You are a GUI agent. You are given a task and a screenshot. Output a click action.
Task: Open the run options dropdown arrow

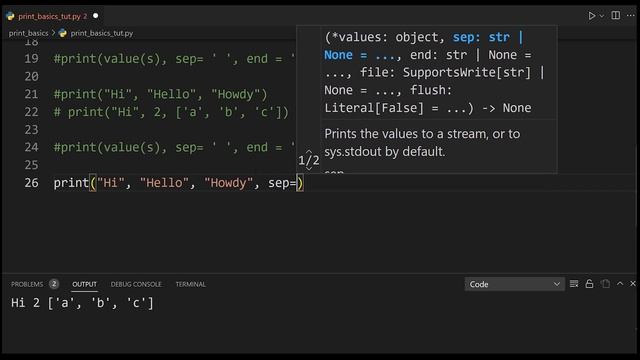click(602, 16)
